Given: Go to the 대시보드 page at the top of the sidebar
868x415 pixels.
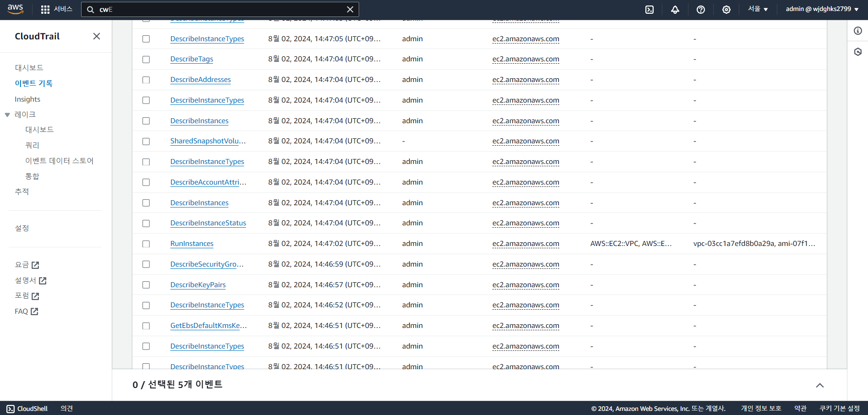Looking at the screenshot, I should 29,68.
